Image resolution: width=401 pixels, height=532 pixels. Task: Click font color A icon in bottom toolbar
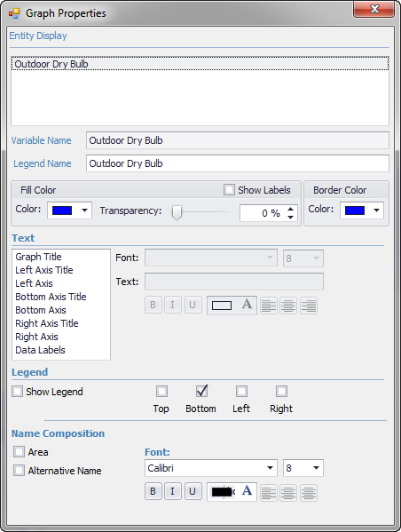click(x=247, y=490)
